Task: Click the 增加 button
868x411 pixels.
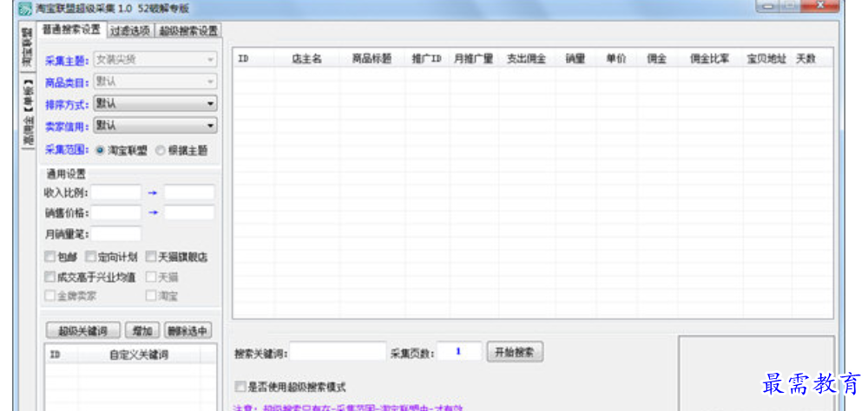Action: point(142,330)
